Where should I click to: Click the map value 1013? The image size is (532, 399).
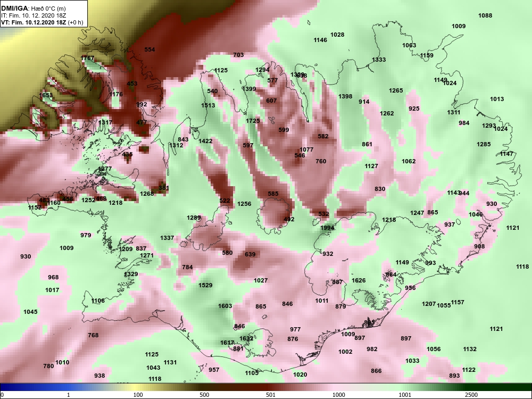click(x=497, y=99)
